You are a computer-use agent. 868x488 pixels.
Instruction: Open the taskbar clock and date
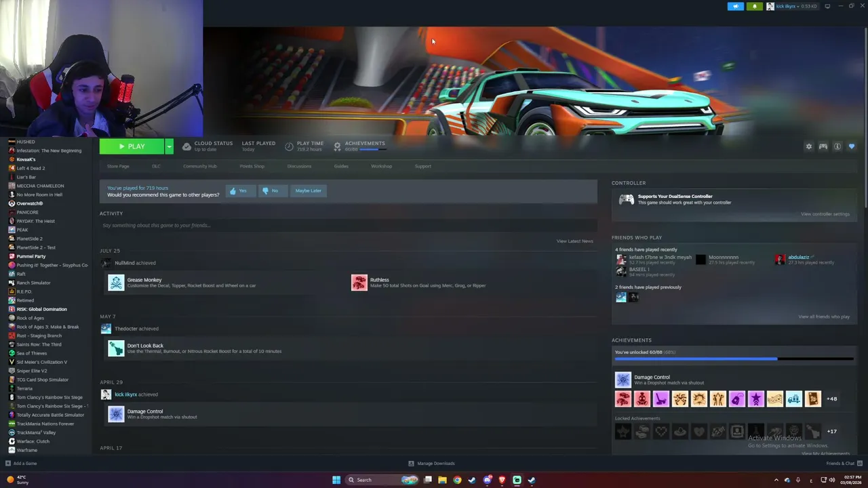click(852, 480)
